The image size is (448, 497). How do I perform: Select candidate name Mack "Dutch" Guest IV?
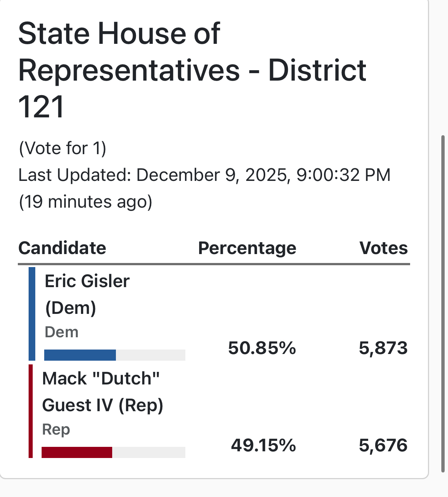(102, 392)
